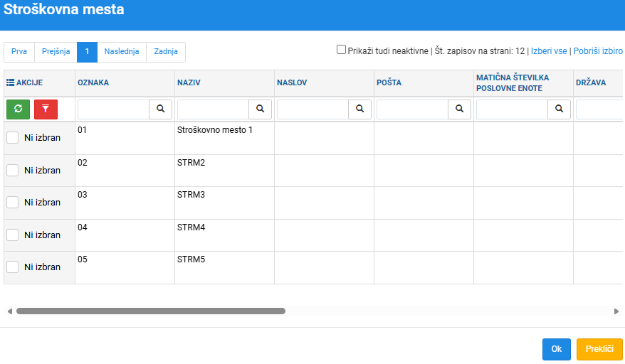The width and height of the screenshot is (625, 364).
Task: Go to Prva page
Action: pos(19,52)
